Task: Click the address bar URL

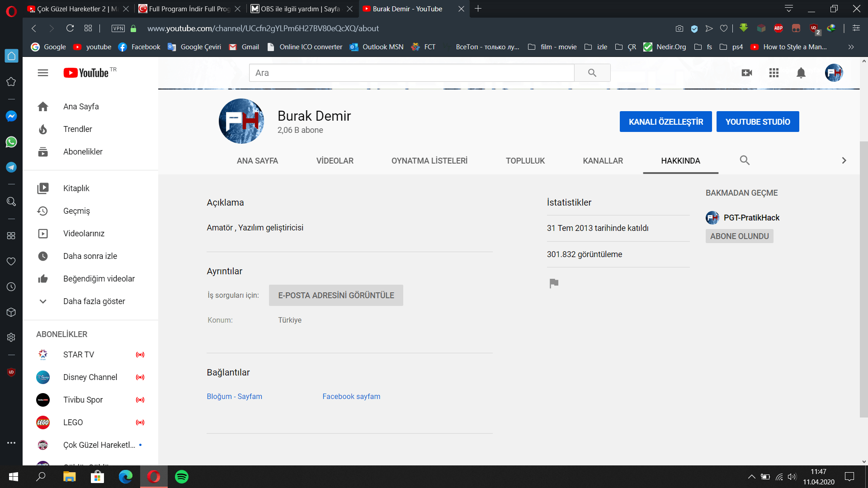Action: (x=263, y=28)
